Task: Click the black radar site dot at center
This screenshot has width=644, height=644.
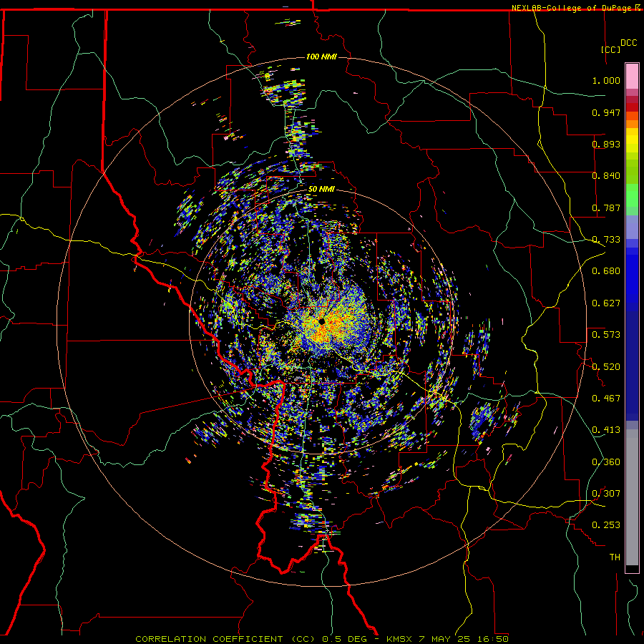Action: 321,321
